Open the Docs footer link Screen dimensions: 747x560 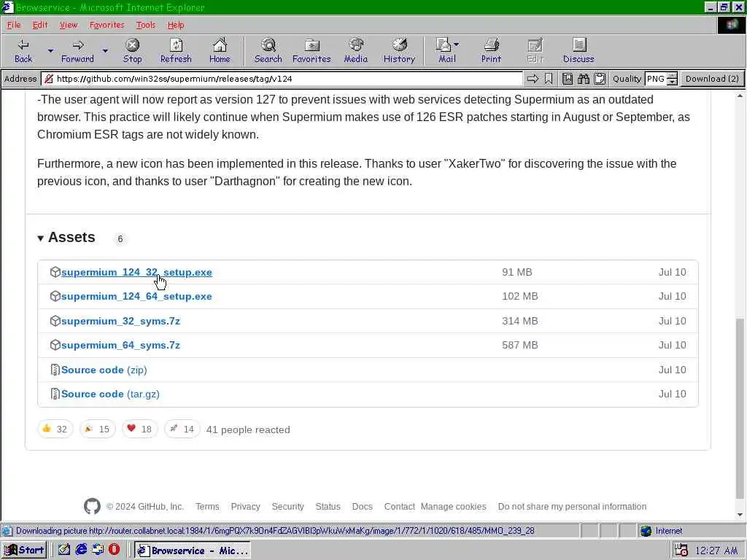tap(362, 506)
